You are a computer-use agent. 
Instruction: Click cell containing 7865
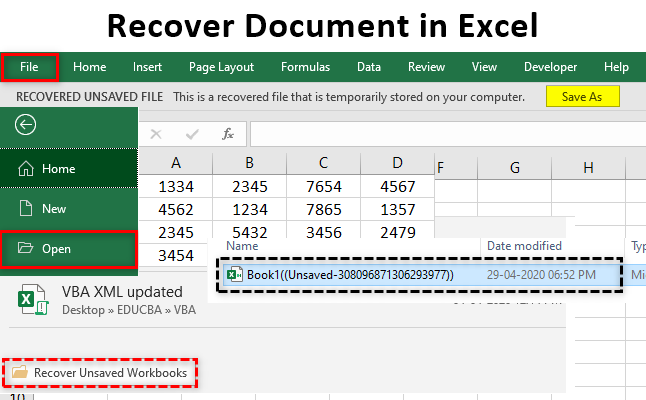tap(323, 210)
